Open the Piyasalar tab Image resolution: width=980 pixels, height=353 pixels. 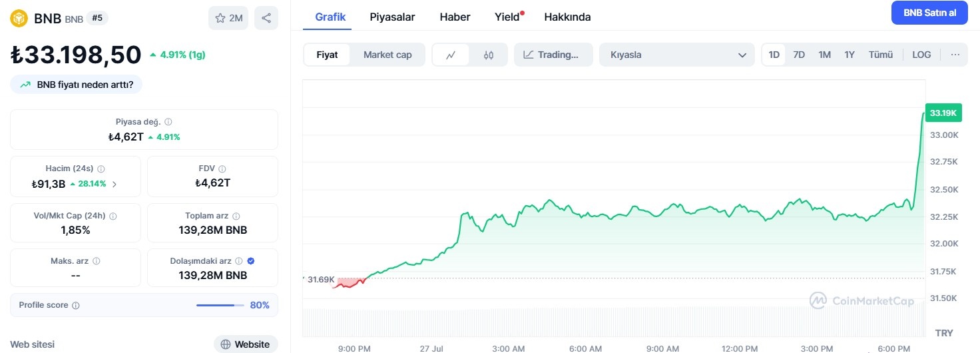click(x=393, y=17)
